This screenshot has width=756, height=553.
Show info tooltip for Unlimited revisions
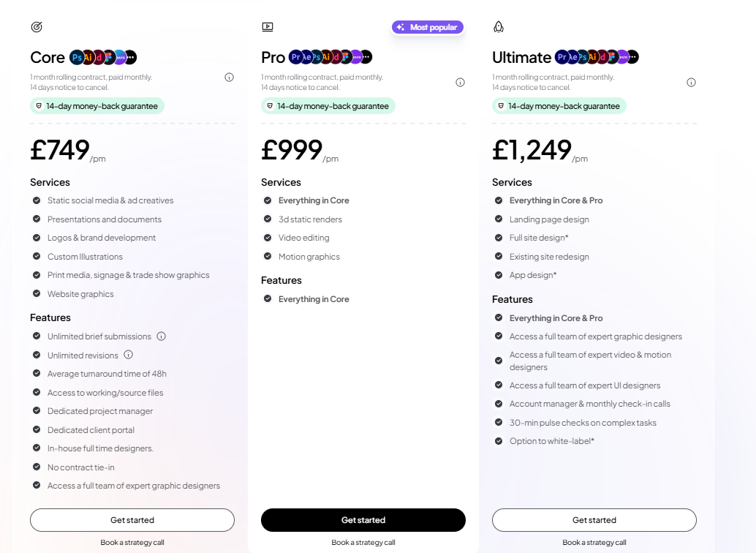coord(129,355)
